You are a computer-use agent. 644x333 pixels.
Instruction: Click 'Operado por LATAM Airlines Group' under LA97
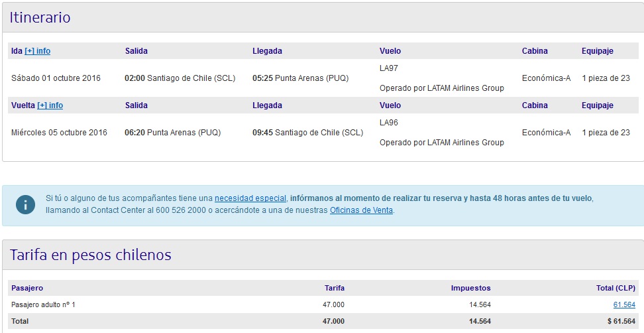[x=441, y=88]
